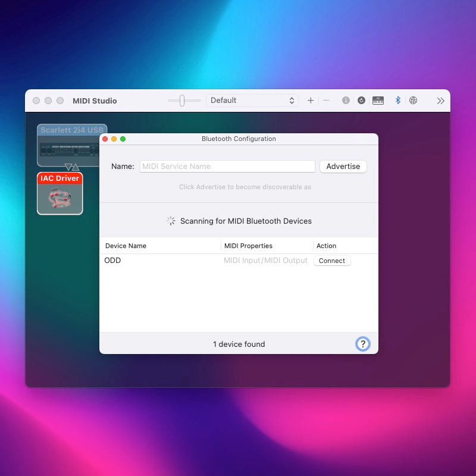
Task: Add a new device with plus icon
Action: [311, 101]
